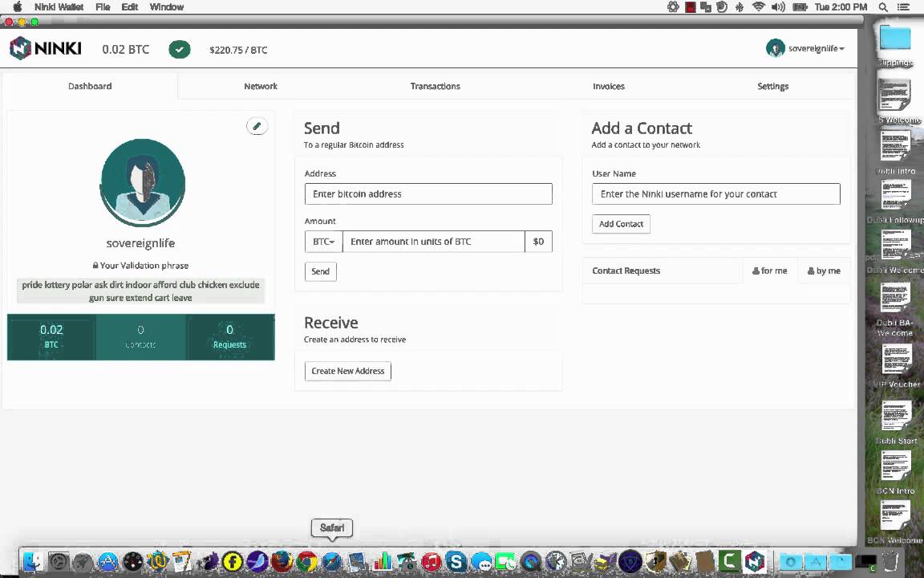924x578 pixels.
Task: Click the Create New Address button
Action: [x=347, y=371]
